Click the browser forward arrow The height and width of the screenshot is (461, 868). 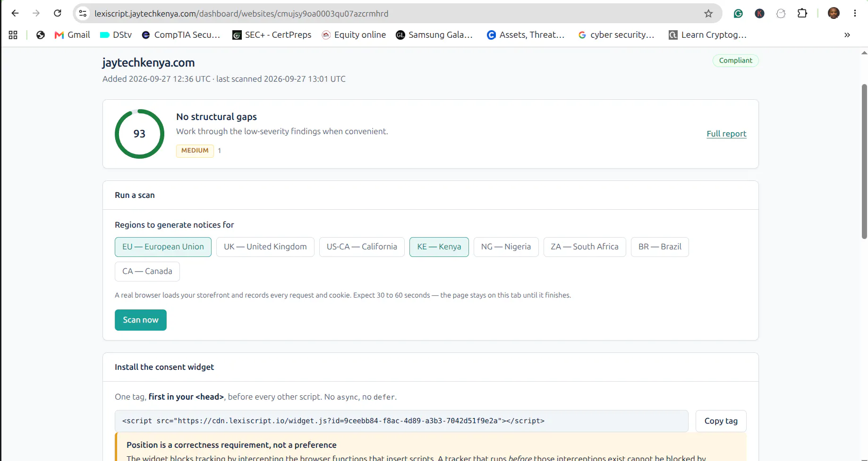[36, 13]
